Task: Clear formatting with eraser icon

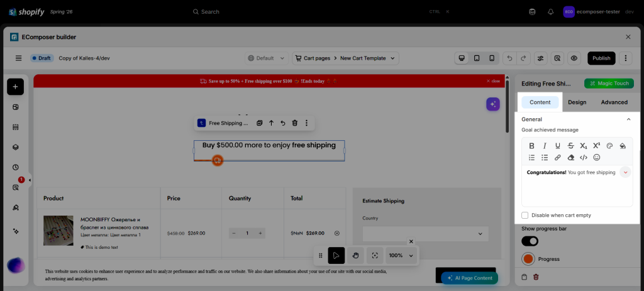Action: pos(570,157)
